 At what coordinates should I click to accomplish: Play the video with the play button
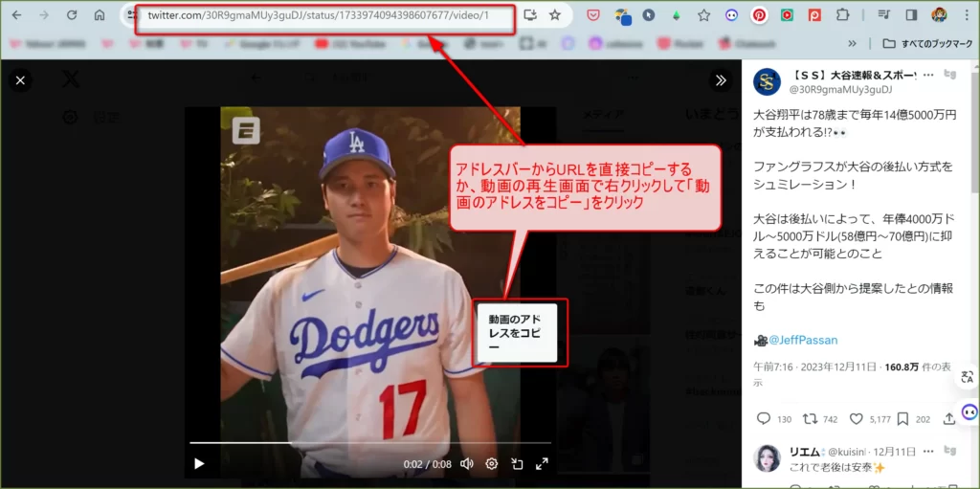click(199, 463)
